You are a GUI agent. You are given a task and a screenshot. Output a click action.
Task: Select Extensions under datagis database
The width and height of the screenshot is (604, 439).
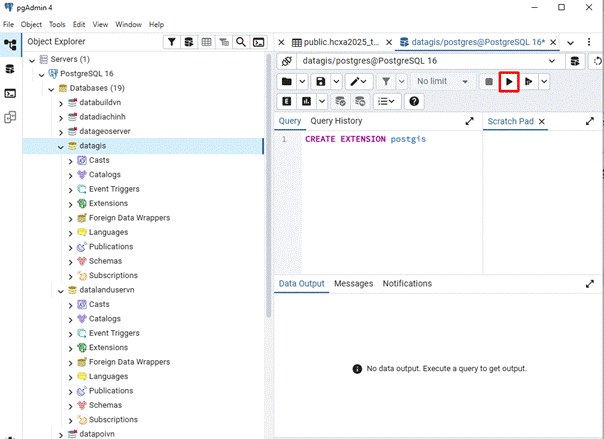108,203
